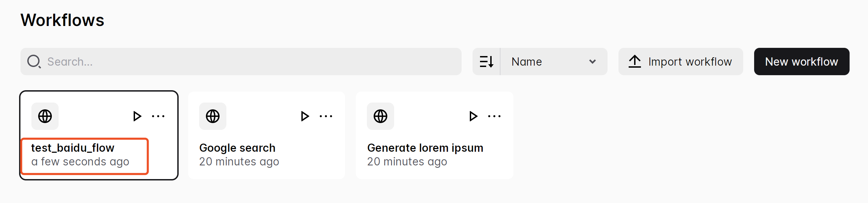868x203 pixels.
Task: Toggle the sort order direction
Action: coord(487,62)
